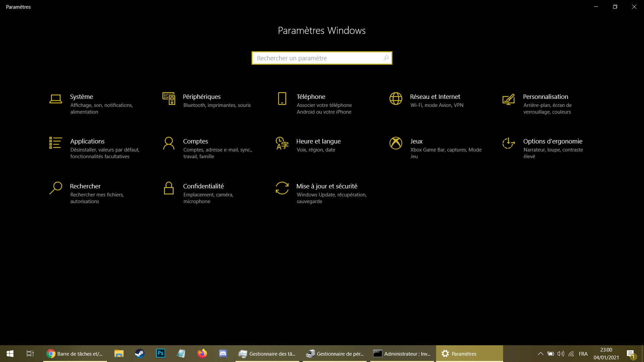Image resolution: width=644 pixels, height=362 pixels.
Task: Click the Personnalisation paintbrush icon
Action: (508, 99)
